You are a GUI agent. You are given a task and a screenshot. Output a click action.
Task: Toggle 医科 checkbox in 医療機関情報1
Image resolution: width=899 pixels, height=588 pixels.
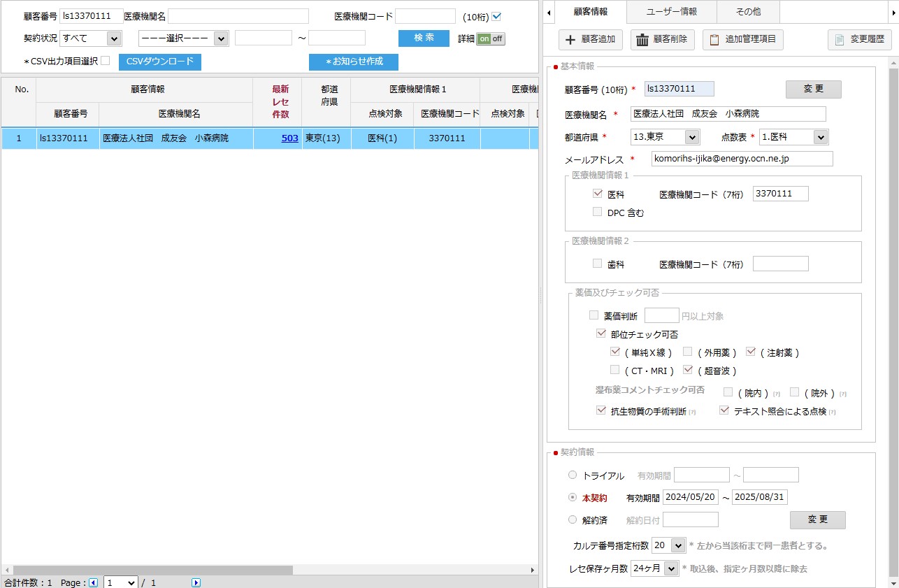[x=597, y=194]
